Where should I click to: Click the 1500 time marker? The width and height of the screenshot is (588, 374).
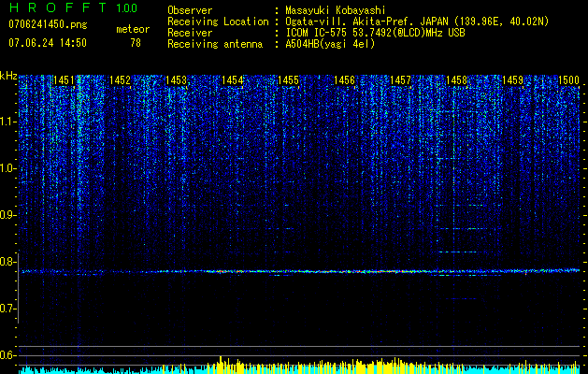pyautogui.click(x=569, y=80)
